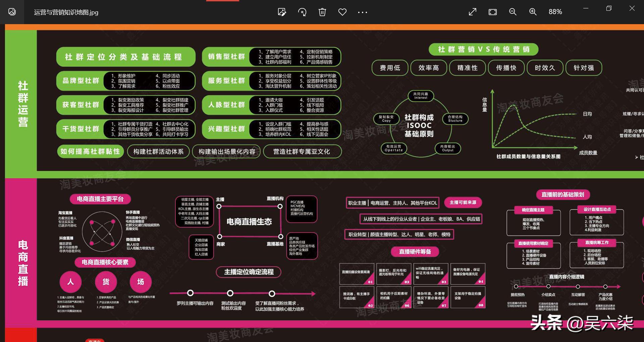The width and height of the screenshot is (644, 342).
Task: Rotate the image using the rotate icon
Action: point(302,12)
